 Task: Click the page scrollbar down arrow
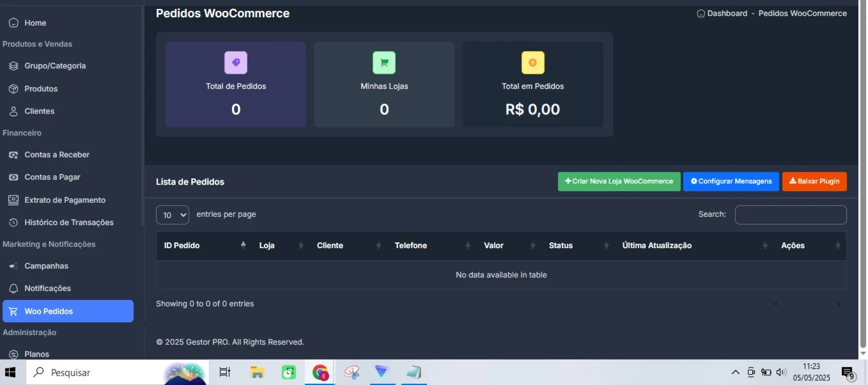tap(863, 353)
